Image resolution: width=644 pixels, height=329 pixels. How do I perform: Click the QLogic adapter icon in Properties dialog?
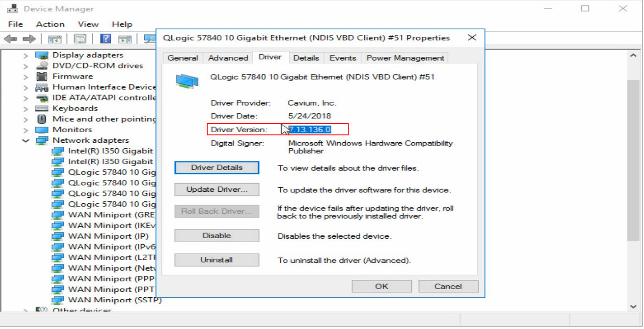point(187,81)
